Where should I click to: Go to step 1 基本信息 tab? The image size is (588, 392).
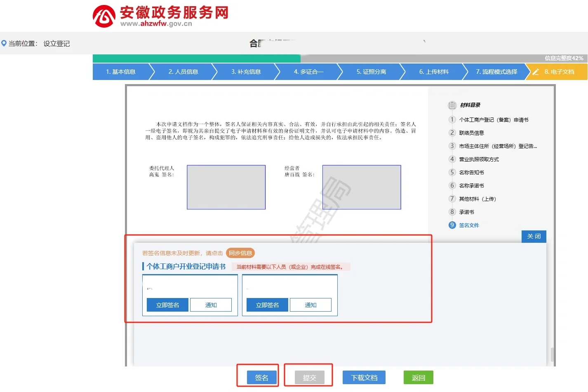pos(120,72)
